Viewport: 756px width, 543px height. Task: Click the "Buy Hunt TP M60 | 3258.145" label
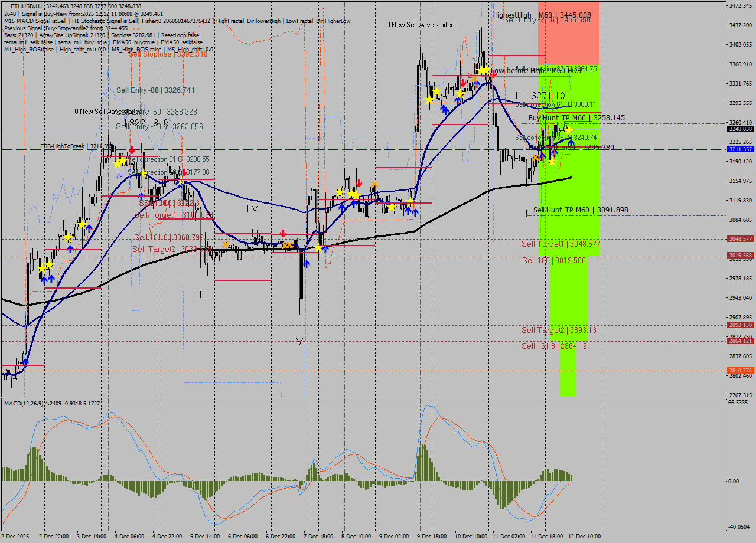[x=575, y=117]
